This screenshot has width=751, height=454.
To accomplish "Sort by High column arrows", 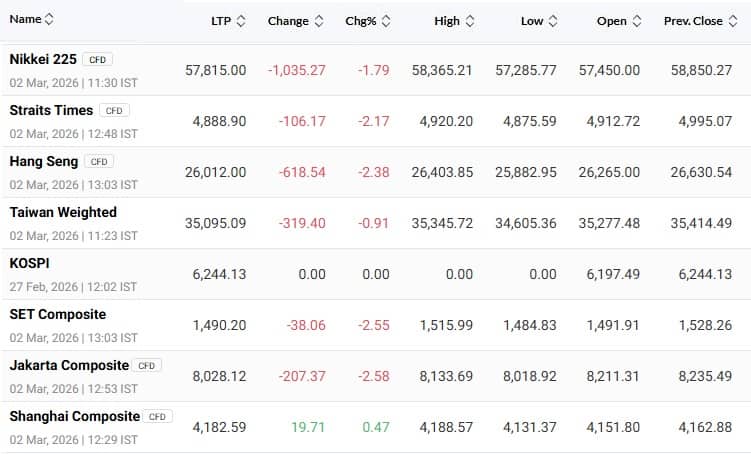I will coord(470,21).
